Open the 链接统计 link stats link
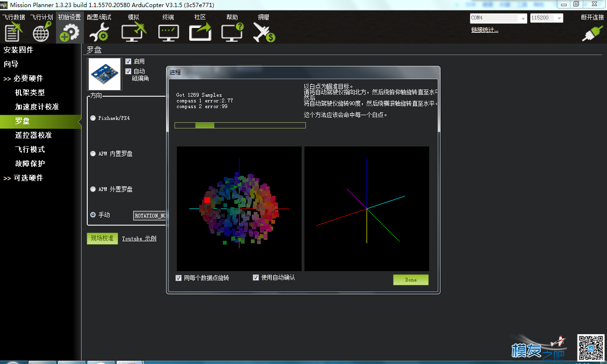Viewport: 607px width, 364px height. point(485,30)
